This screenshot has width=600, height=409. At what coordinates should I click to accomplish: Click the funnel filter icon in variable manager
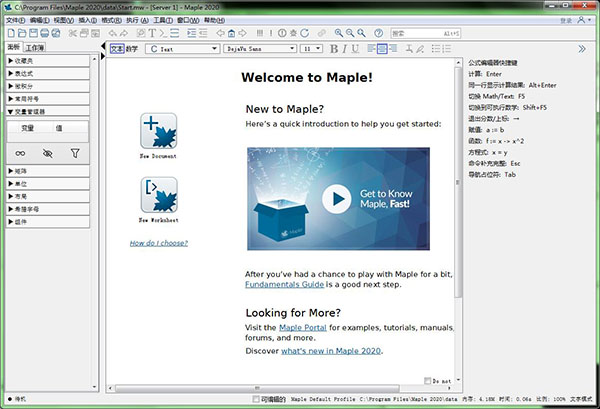[x=75, y=153]
